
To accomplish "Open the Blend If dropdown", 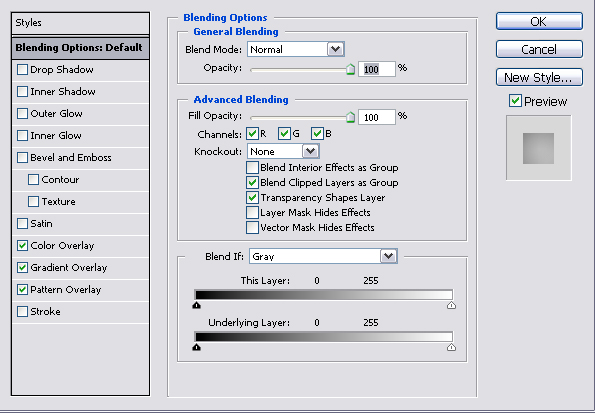I will point(323,256).
